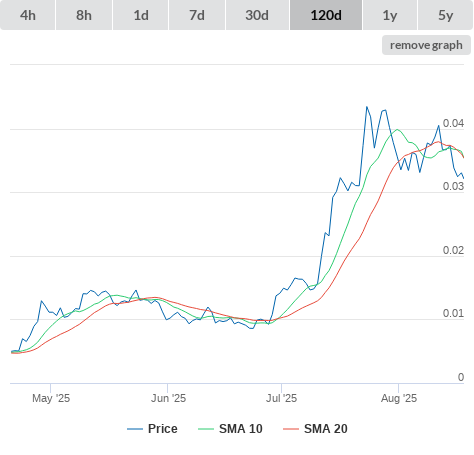Select the 7d range tab
This screenshot has width=474, height=455.
click(197, 15)
